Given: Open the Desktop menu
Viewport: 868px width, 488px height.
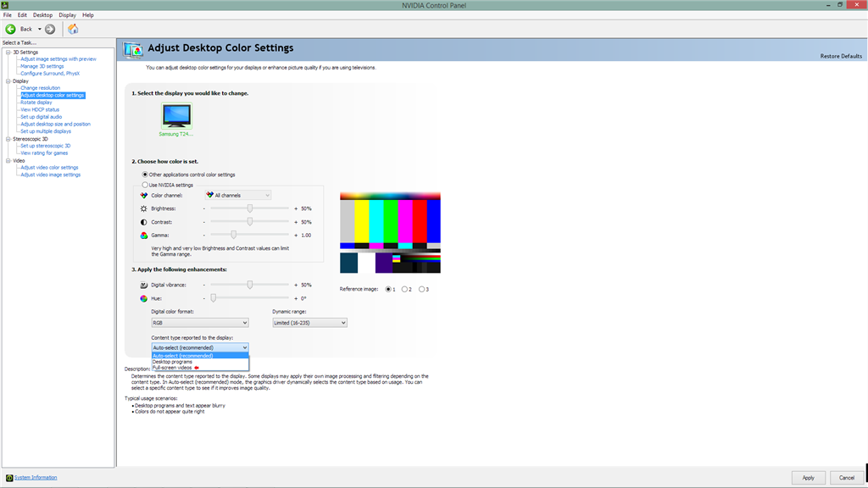Looking at the screenshot, I should click(42, 15).
